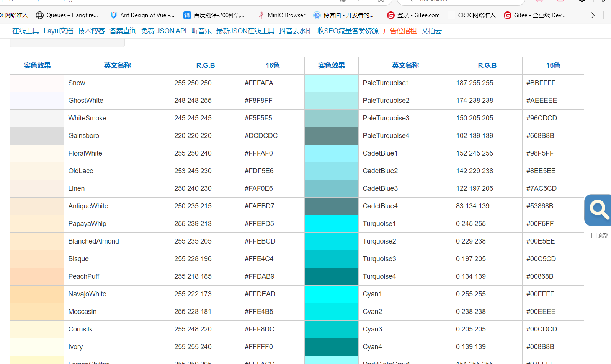Click the '250 235 215' RGB value

193,206
